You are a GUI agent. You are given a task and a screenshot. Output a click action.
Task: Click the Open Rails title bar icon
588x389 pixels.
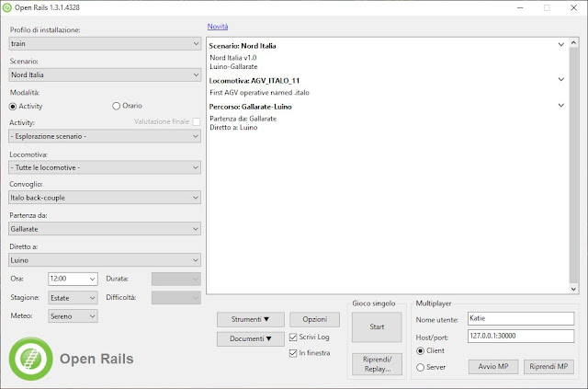pyautogui.click(x=6, y=7)
